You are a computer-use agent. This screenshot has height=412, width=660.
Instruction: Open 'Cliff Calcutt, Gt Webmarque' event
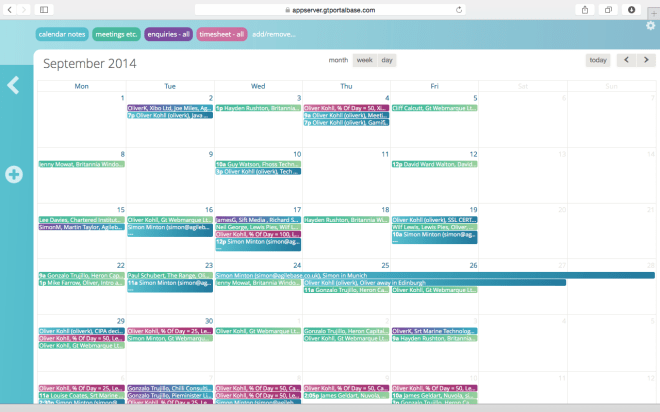[x=434, y=108]
